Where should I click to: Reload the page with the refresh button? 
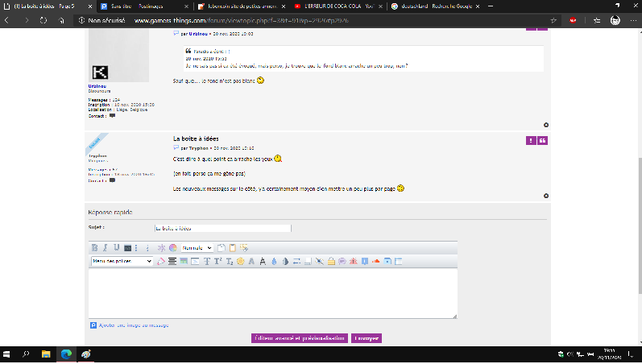tap(43, 20)
